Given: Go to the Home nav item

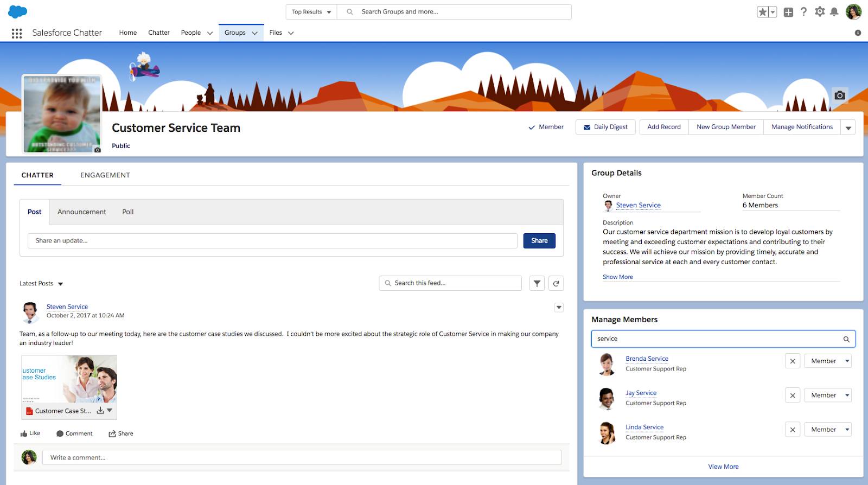Looking at the screenshot, I should tap(128, 33).
